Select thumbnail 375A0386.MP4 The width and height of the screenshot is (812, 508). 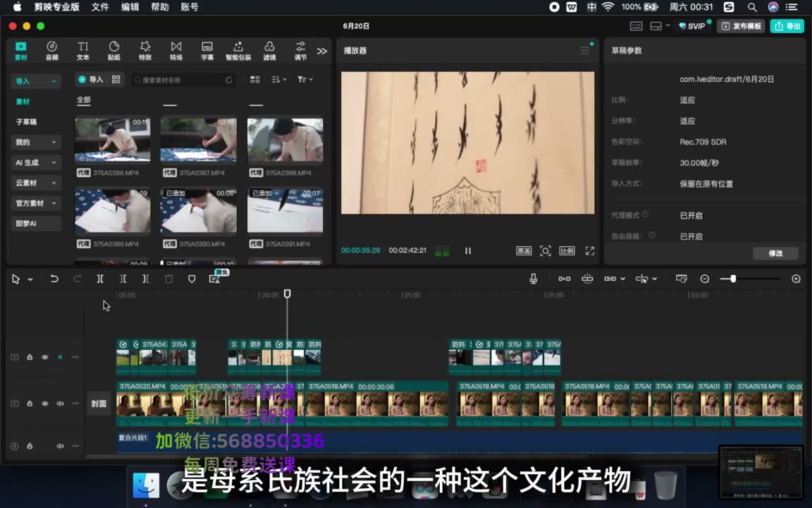pyautogui.click(x=112, y=140)
